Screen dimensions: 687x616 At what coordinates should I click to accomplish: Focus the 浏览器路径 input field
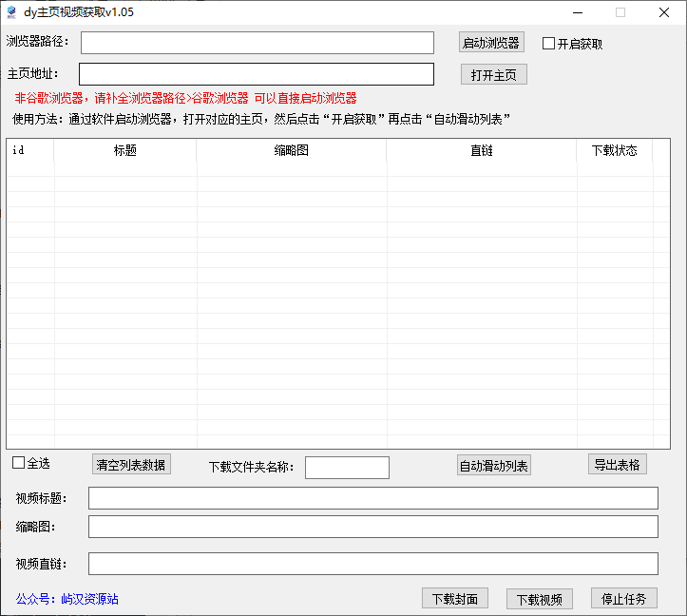point(258,43)
